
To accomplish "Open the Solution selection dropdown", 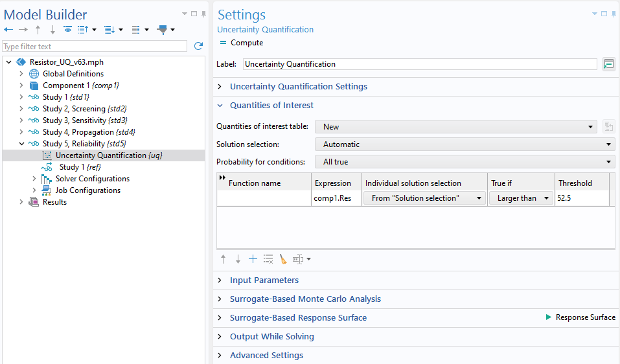I will pyautogui.click(x=465, y=144).
